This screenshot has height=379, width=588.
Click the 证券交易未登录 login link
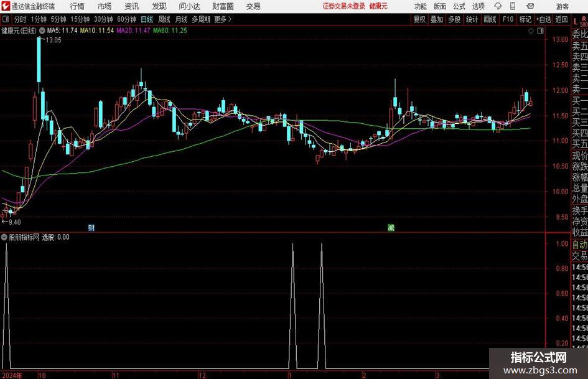(344, 6)
